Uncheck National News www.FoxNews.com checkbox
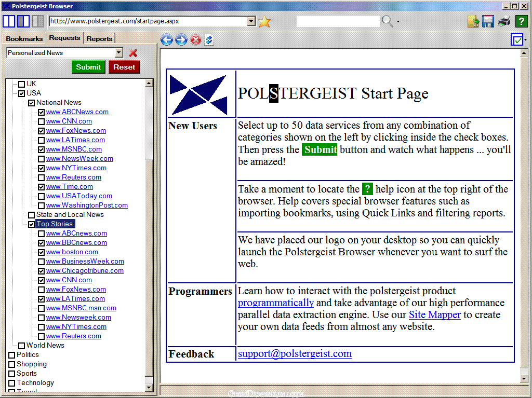The height and width of the screenshot is (398, 532). coord(42,131)
